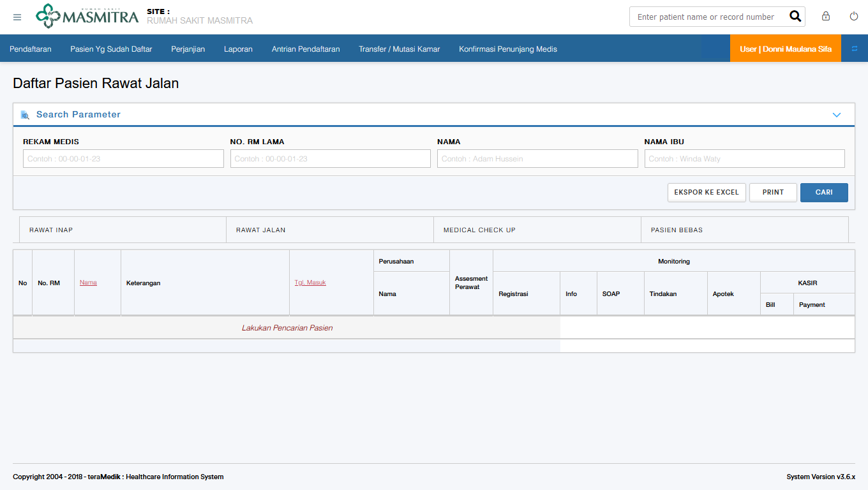The height and width of the screenshot is (490, 868).
Task: Click the Ekspor Ke Excel button
Action: tap(707, 192)
